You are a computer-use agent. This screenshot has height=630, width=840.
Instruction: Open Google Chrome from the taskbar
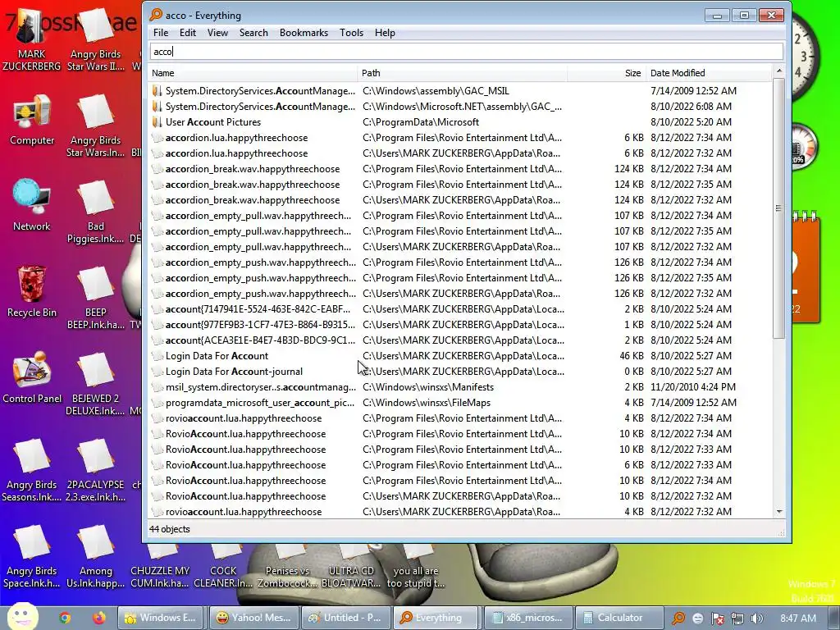coord(65,618)
